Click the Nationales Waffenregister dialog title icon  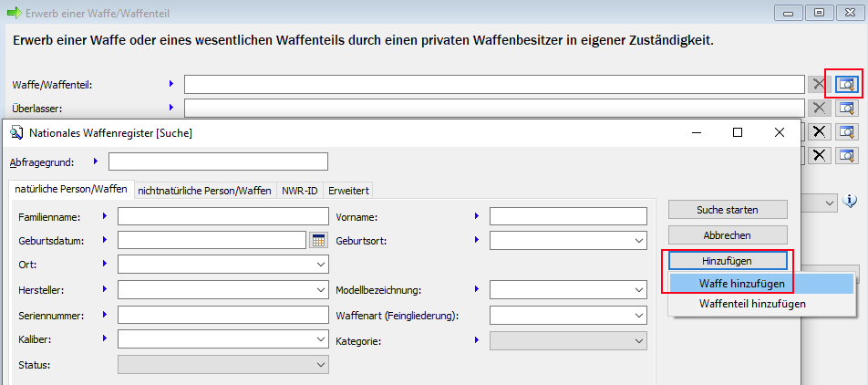point(15,133)
